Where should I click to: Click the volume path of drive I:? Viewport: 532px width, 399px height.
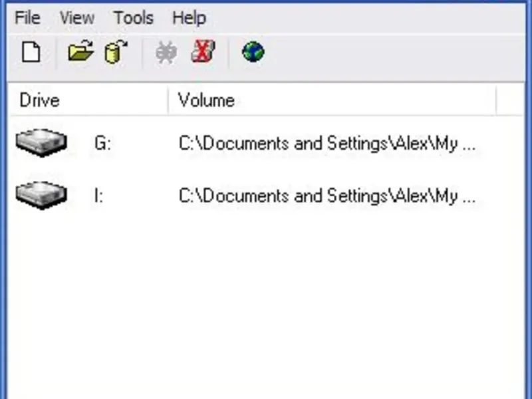coord(327,197)
